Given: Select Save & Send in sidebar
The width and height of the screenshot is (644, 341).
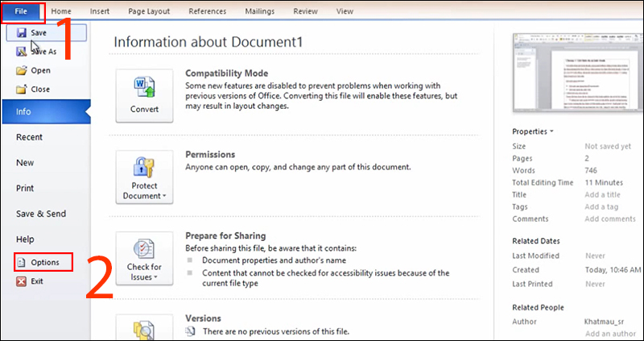Looking at the screenshot, I should (x=41, y=214).
